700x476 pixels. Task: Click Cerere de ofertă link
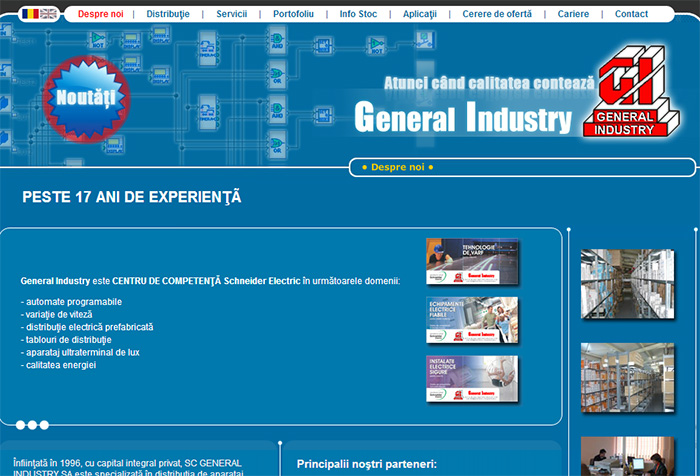click(497, 14)
